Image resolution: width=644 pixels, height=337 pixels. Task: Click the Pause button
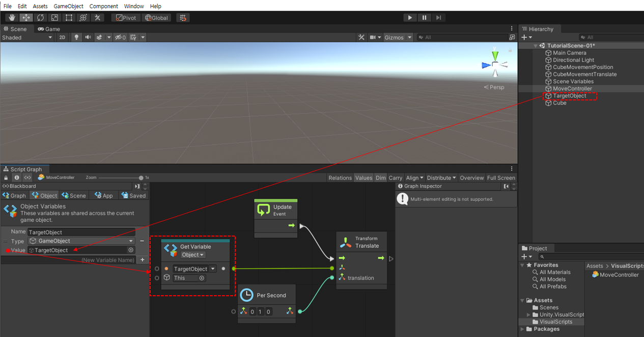pyautogui.click(x=424, y=18)
